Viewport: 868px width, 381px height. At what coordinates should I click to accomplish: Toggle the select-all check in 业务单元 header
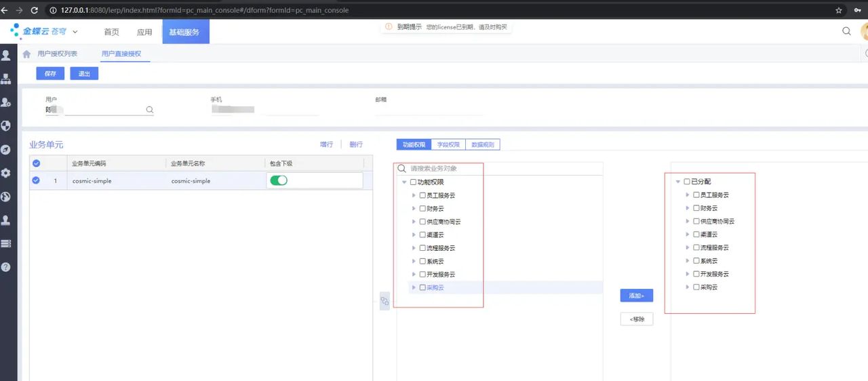pos(36,163)
